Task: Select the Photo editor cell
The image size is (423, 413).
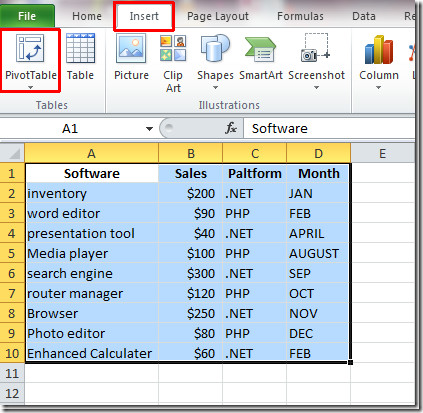Action: [92, 333]
